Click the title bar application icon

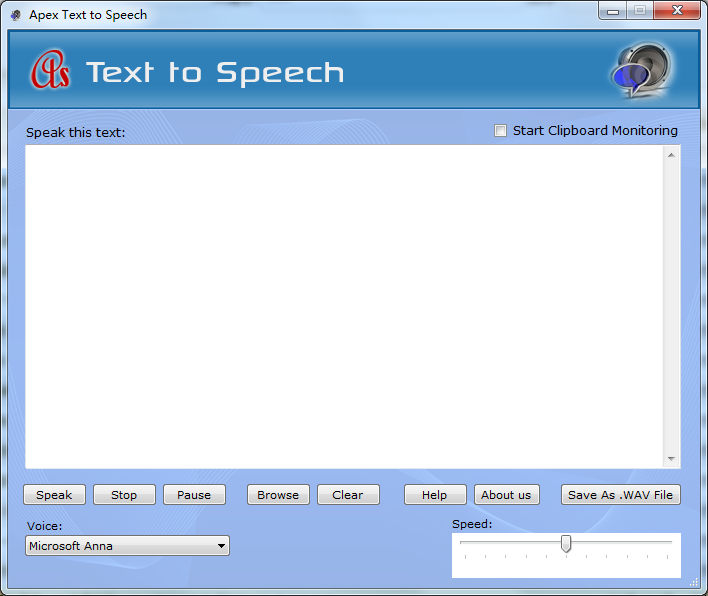click(x=16, y=15)
